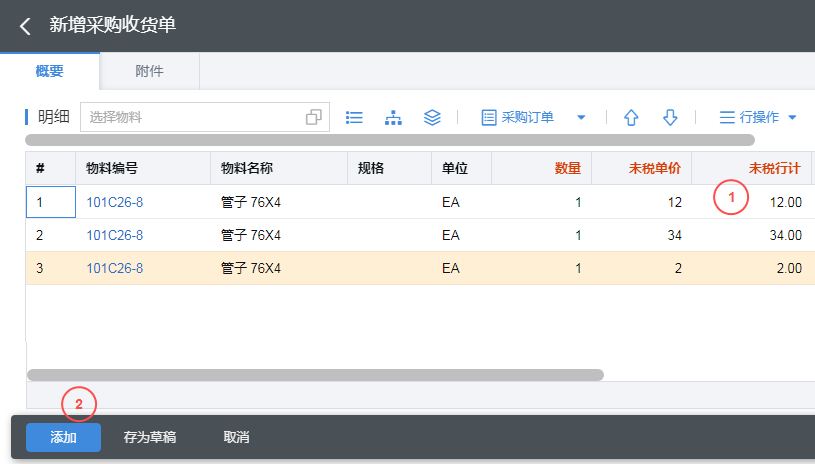The image size is (815, 464).
Task: Move row up with up arrow
Action: [631, 117]
